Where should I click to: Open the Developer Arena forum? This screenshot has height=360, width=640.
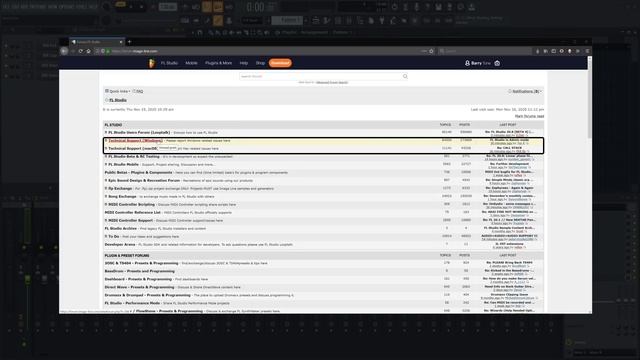(120, 244)
